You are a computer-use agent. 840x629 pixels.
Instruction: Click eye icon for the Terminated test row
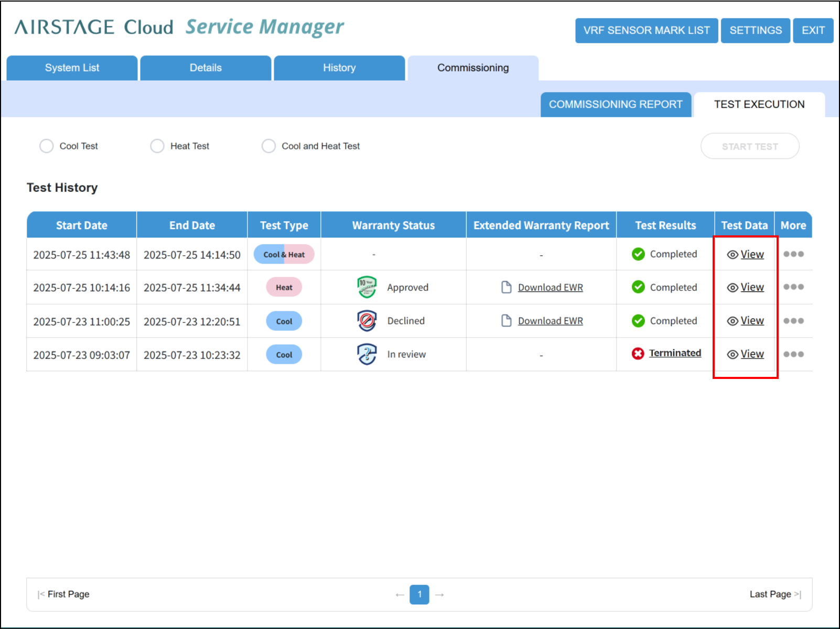733,354
